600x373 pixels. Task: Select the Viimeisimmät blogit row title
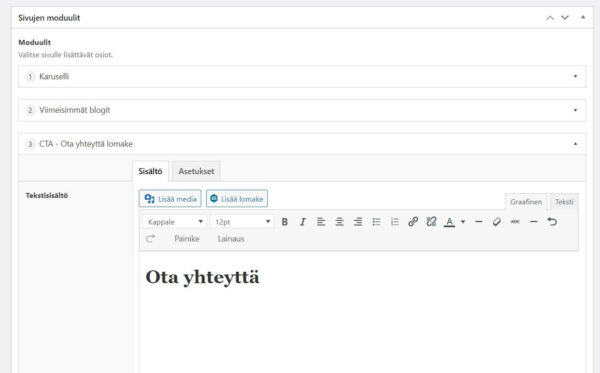pyautogui.click(x=75, y=110)
